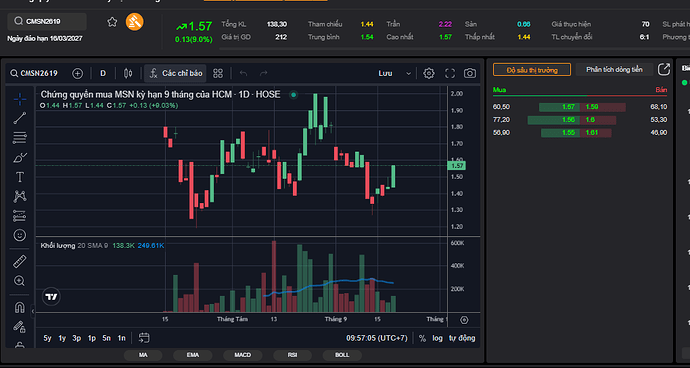Click bid price 1.57 in order book
690x368 pixels.
[x=568, y=107]
